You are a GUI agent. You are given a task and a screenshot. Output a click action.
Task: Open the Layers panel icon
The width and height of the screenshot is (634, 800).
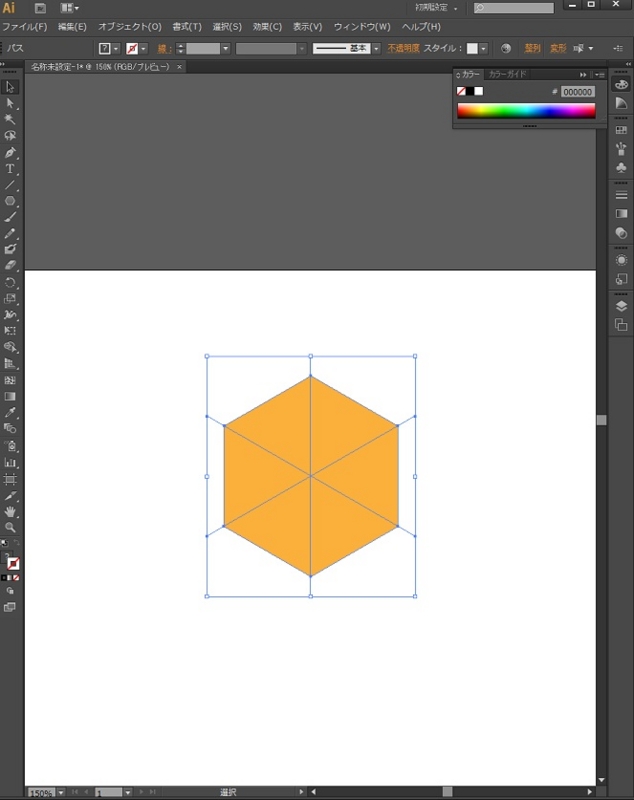click(x=621, y=306)
